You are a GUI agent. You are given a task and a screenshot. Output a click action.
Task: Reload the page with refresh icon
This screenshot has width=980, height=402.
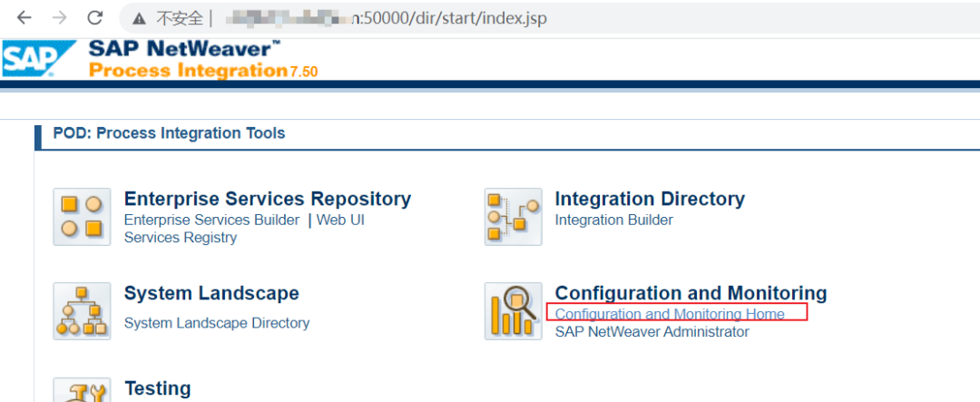[95, 18]
